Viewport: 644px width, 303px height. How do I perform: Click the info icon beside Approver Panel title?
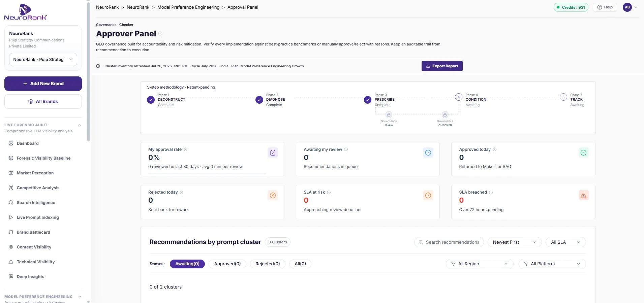click(x=160, y=34)
